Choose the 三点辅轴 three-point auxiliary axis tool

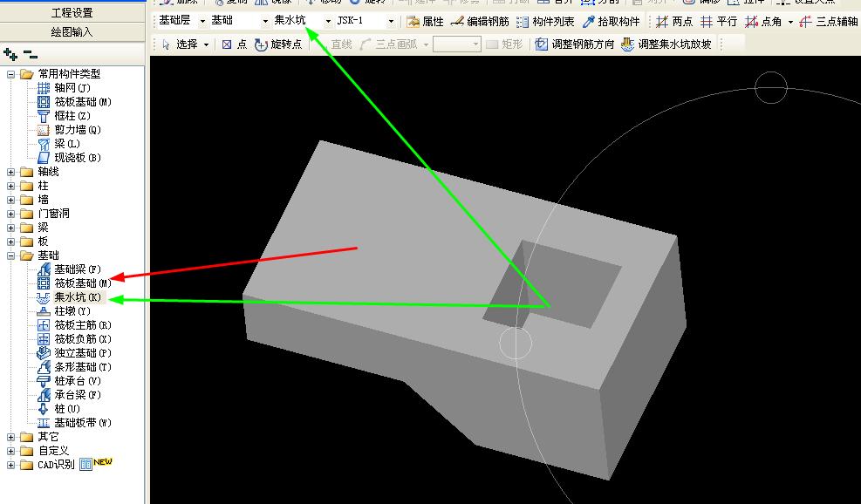click(x=829, y=22)
